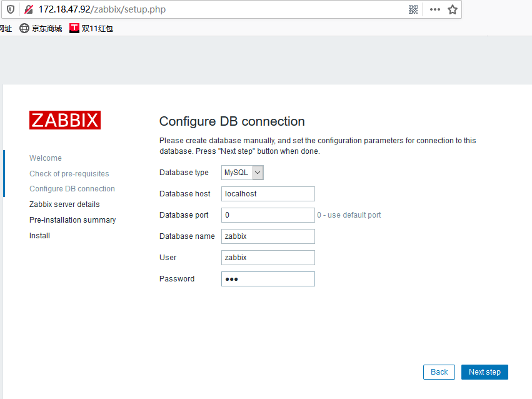Open the Database type MySQL dropdown
This screenshot has width=532, height=399.
[243, 173]
